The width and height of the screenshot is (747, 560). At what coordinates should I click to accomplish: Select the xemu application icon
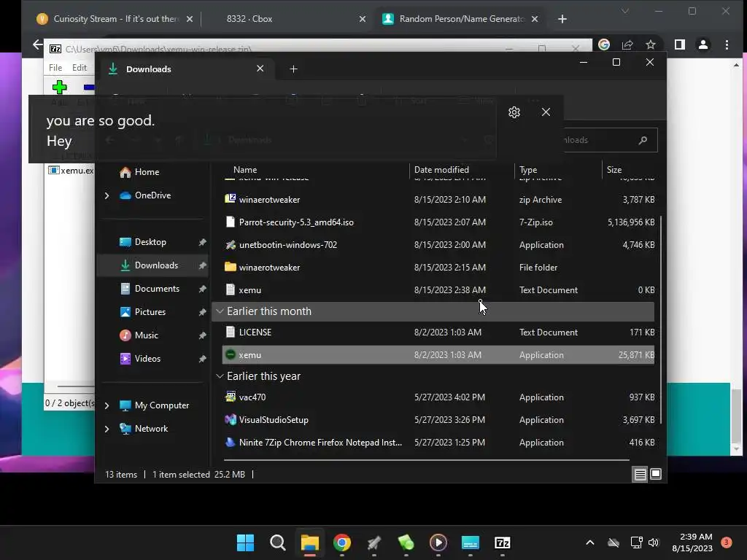231,355
